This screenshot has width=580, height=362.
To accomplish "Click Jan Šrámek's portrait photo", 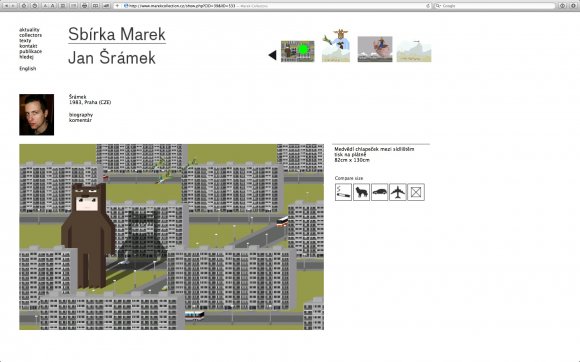I will point(37,115).
